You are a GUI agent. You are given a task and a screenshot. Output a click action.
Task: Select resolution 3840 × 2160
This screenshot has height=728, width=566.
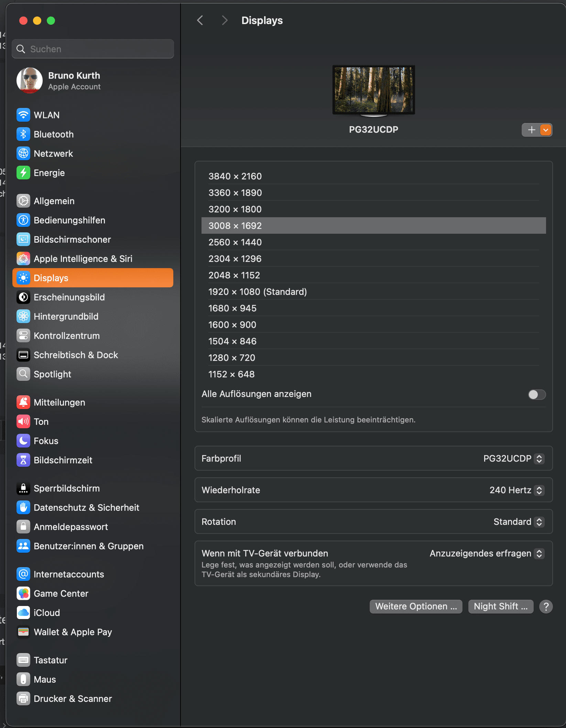pyautogui.click(x=374, y=176)
